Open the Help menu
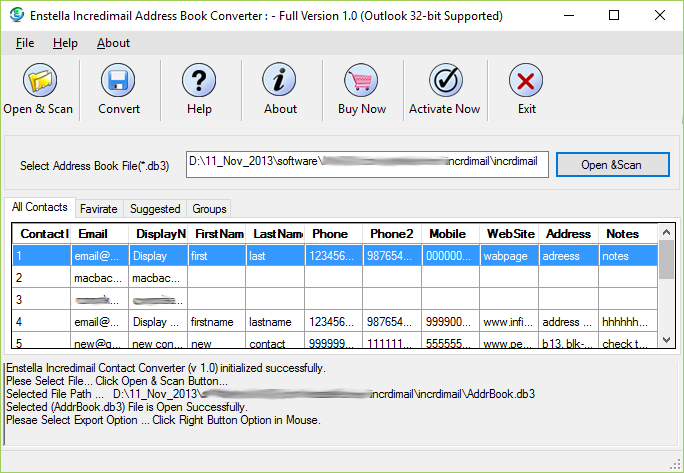The width and height of the screenshot is (684, 473). [x=65, y=43]
